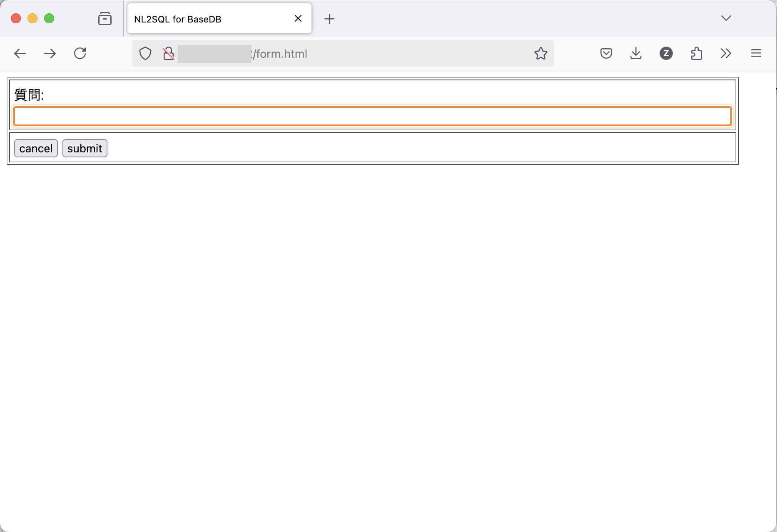777x532 pixels.
Task: Open the Downloads panel
Action: pyautogui.click(x=636, y=53)
